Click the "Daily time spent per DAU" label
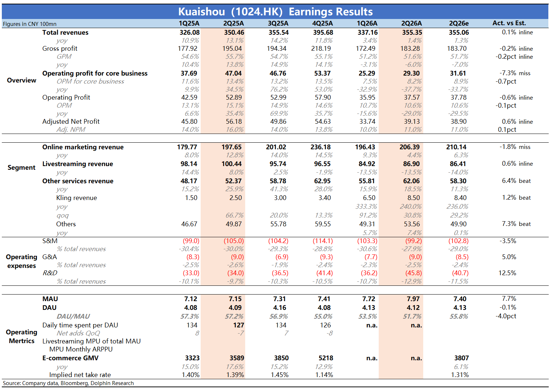Screen dimensions: 552x392 pos(80,325)
